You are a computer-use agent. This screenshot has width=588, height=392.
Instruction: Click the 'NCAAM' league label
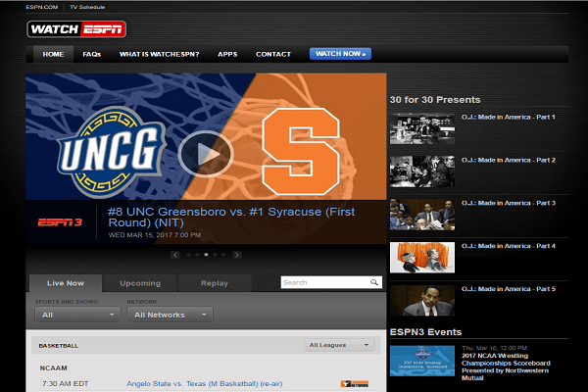(x=53, y=368)
